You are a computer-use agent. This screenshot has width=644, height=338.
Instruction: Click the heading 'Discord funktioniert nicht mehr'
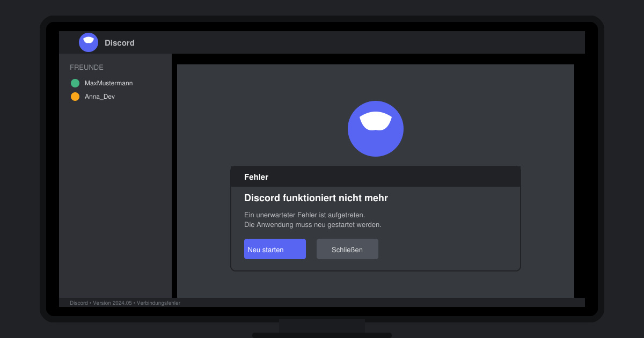[316, 198]
